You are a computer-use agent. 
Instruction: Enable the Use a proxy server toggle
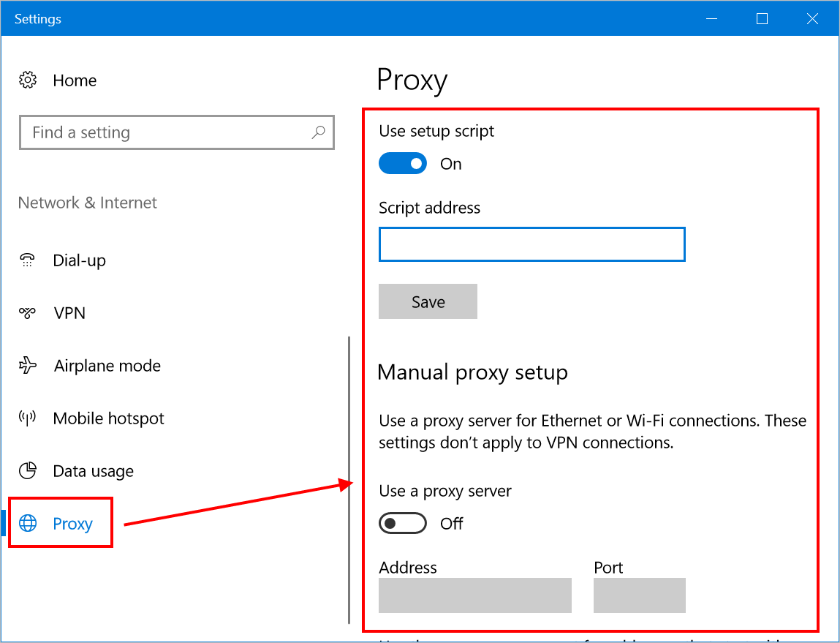403,523
